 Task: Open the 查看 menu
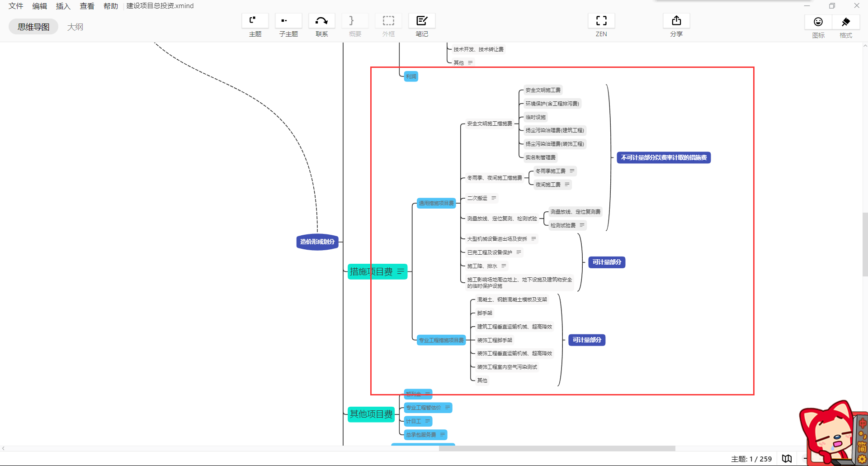[87, 6]
